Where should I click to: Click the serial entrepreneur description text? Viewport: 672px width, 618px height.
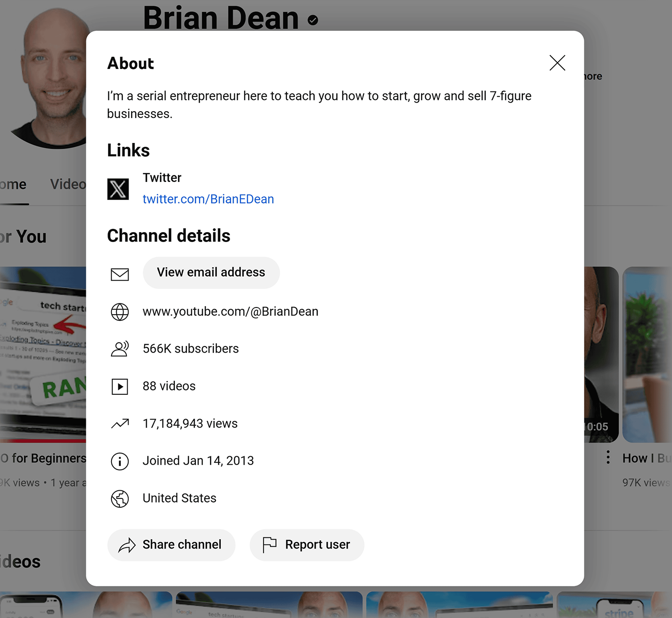click(x=319, y=105)
